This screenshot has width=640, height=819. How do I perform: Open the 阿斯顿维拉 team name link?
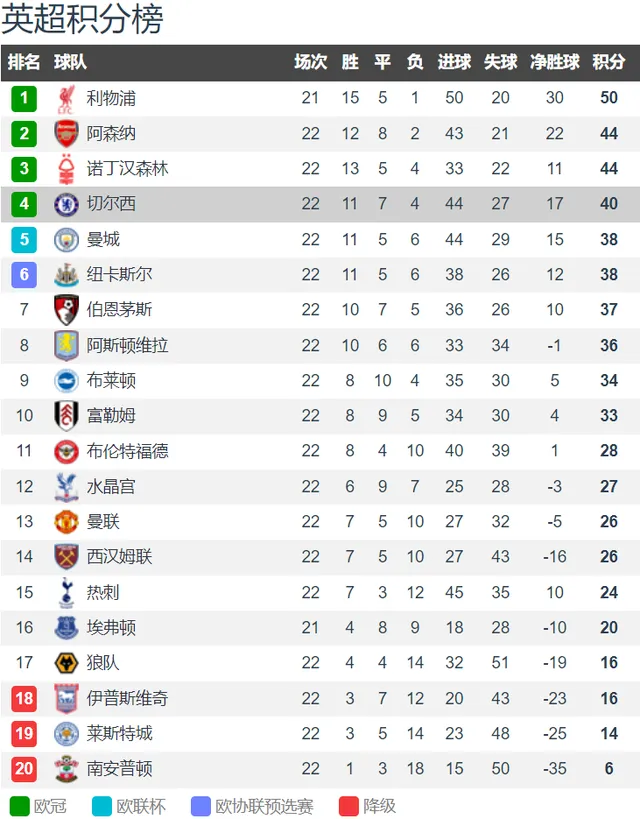[x=127, y=345]
